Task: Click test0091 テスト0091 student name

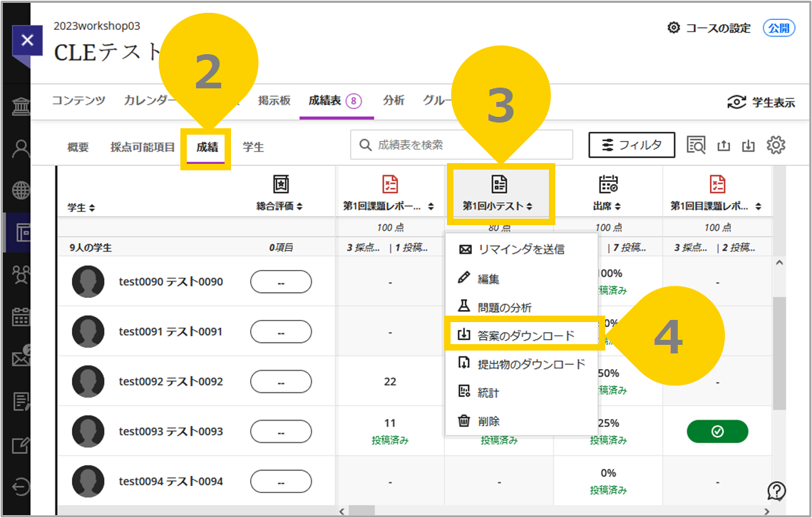Action: click(170, 331)
